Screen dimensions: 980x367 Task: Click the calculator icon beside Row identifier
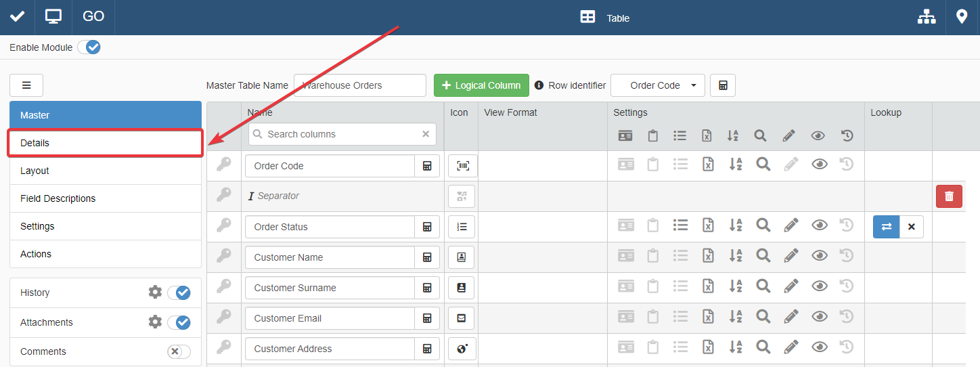[723, 85]
